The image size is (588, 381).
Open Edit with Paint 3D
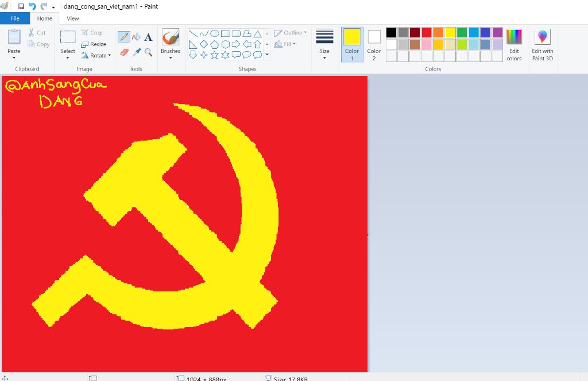pos(542,45)
